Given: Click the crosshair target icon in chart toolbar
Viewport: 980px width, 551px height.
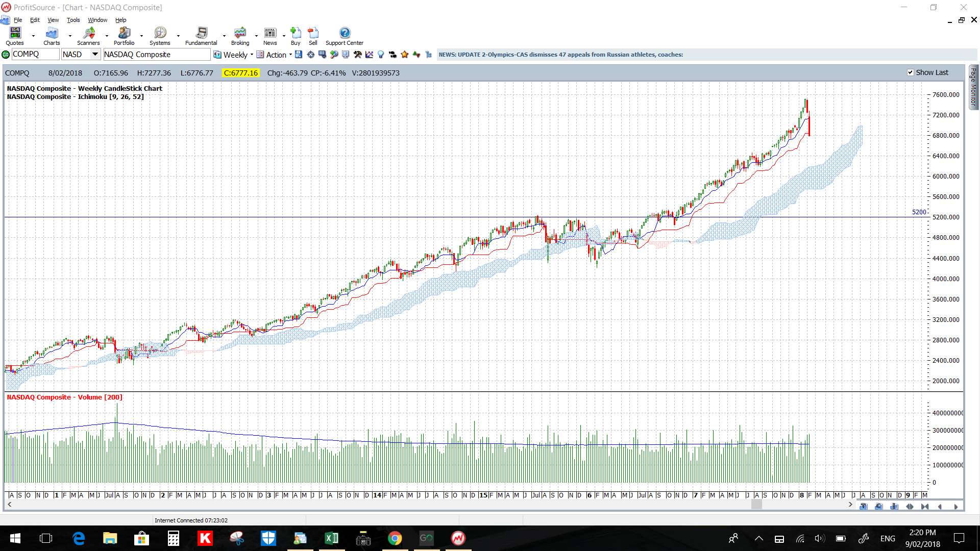Looking at the screenshot, I should click(310, 55).
